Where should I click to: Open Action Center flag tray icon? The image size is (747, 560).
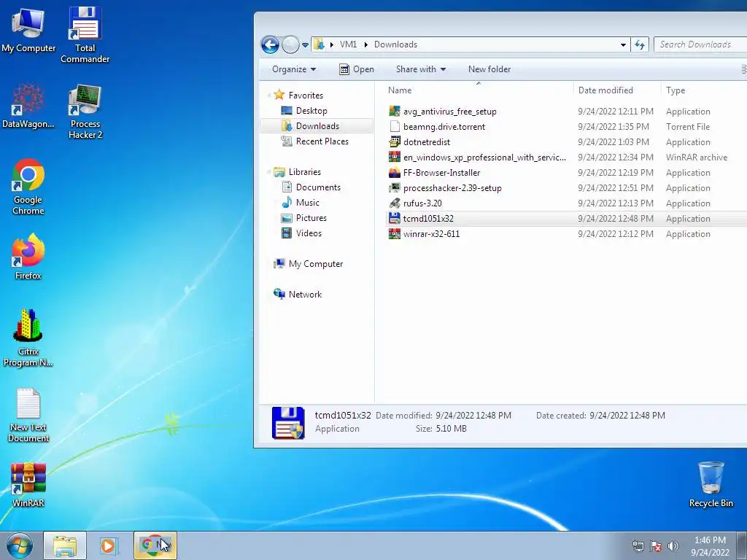coord(656,546)
